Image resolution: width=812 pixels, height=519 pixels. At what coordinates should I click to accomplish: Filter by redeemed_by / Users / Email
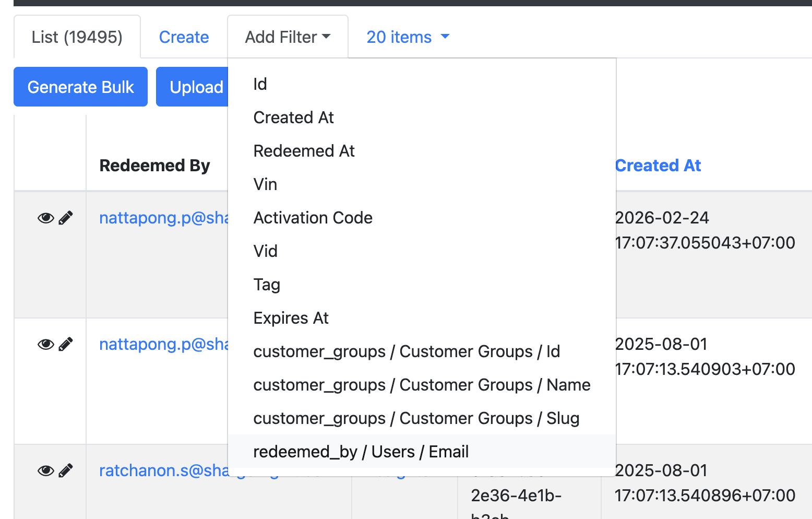click(361, 452)
